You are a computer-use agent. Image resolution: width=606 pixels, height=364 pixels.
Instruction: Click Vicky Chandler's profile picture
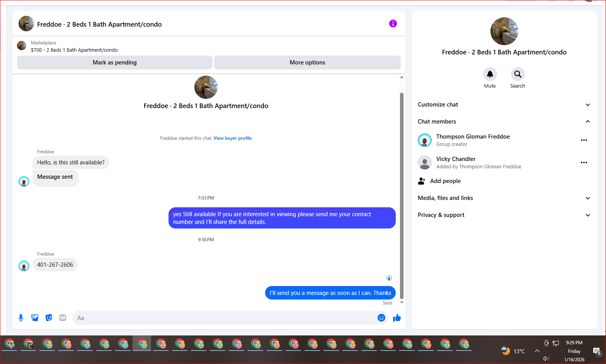[x=425, y=163]
